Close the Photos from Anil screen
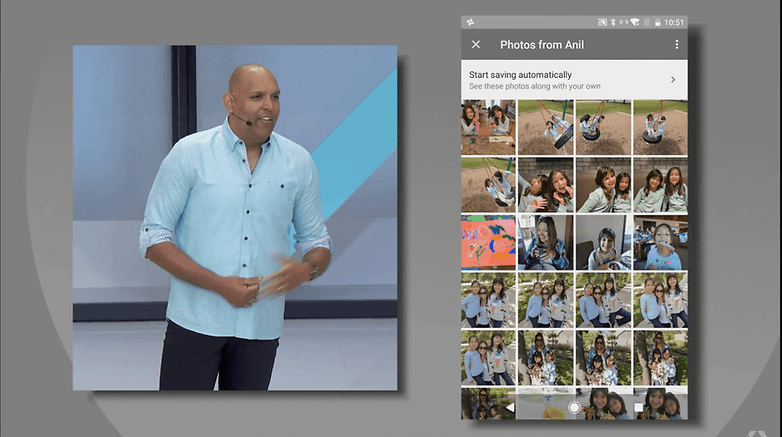This screenshot has width=782, height=437. (x=476, y=44)
